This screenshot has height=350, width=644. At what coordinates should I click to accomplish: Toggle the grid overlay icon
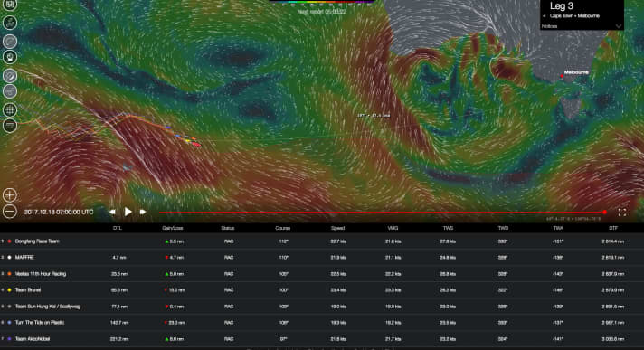click(x=10, y=109)
